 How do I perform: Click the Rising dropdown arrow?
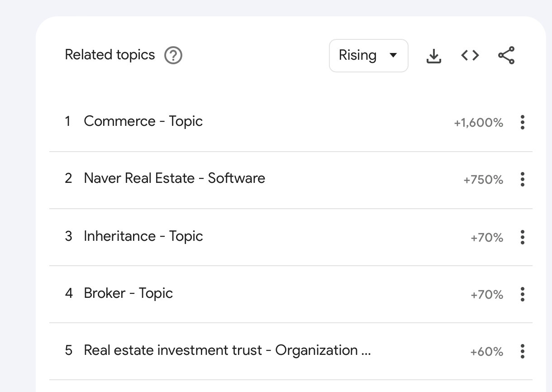(x=393, y=55)
